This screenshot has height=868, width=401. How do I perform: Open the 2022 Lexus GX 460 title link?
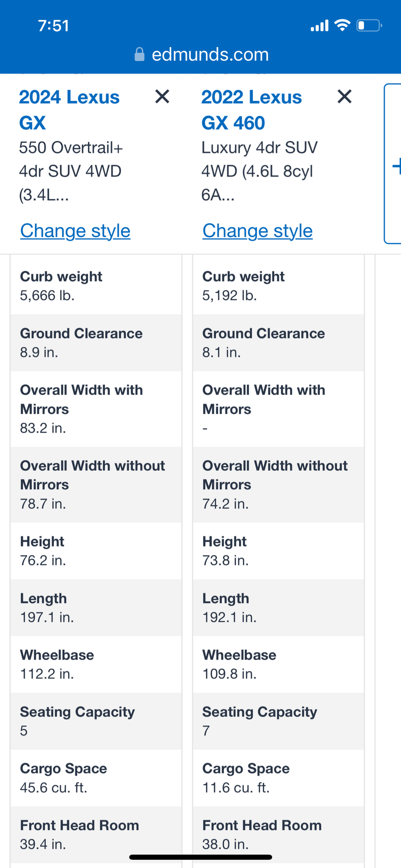click(252, 110)
